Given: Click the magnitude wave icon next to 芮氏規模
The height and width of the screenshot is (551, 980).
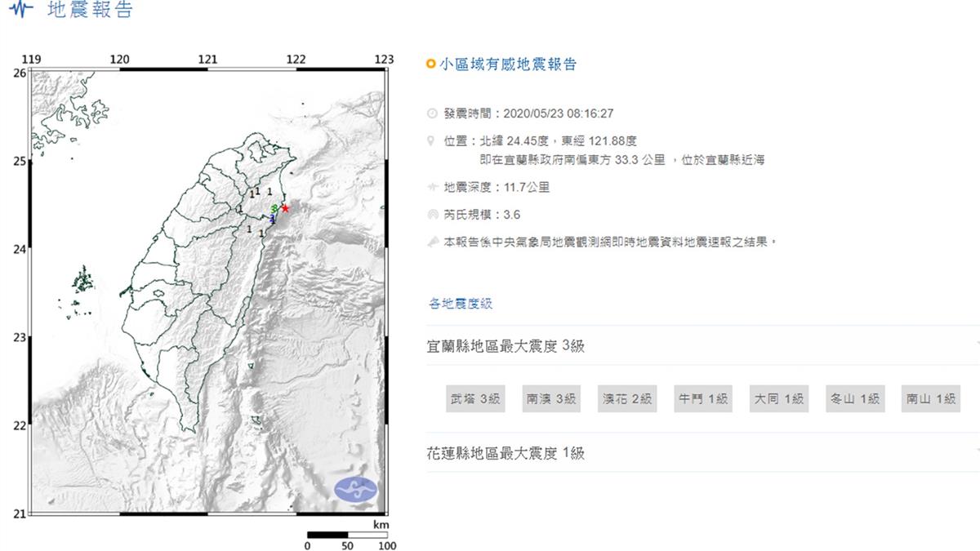Looking at the screenshot, I should [431, 215].
